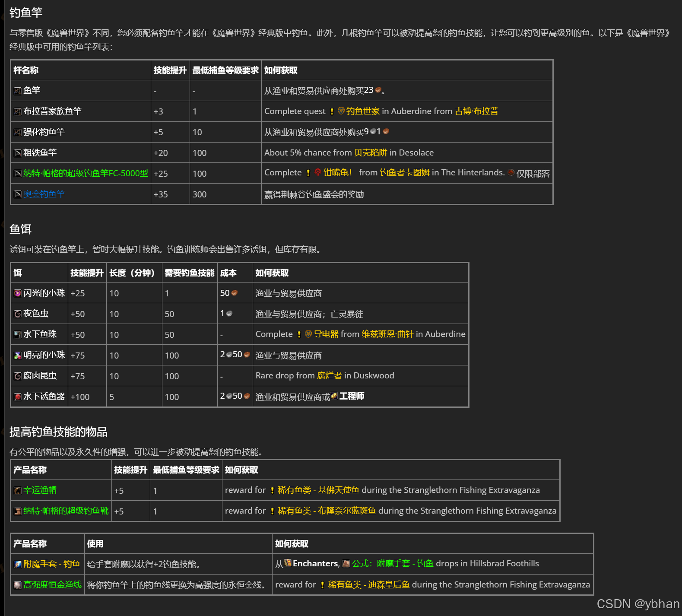
Task: Open the 公式: 附魔手套 - 钓鱼 link
Action: 393,563
